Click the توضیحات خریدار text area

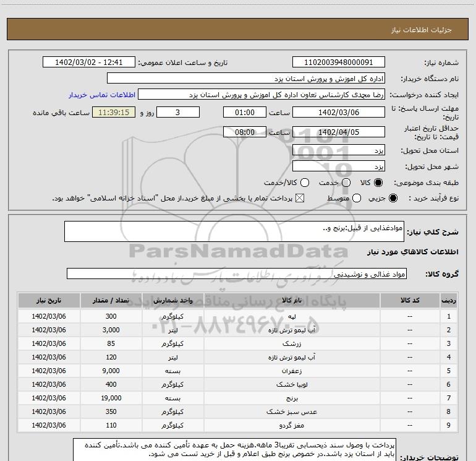pos(234,449)
